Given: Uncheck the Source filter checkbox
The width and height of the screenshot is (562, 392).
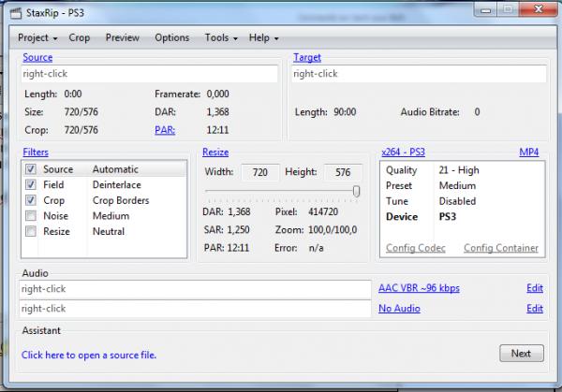Looking at the screenshot, I should click(32, 169).
